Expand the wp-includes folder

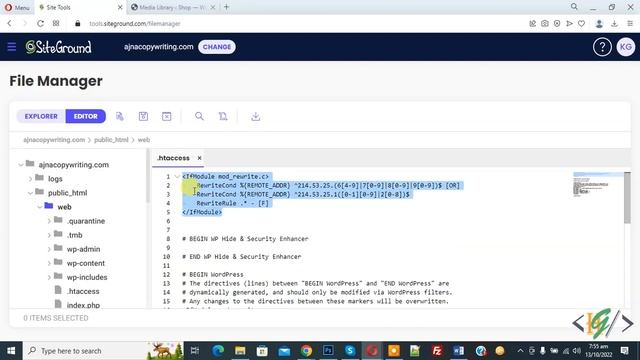tap(49, 277)
